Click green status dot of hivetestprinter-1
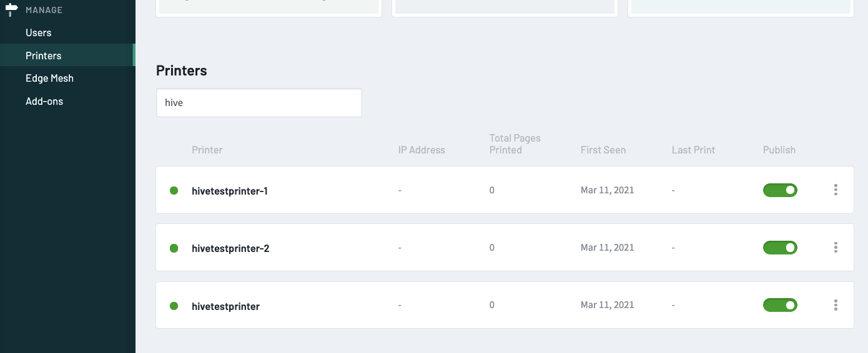 coord(174,190)
